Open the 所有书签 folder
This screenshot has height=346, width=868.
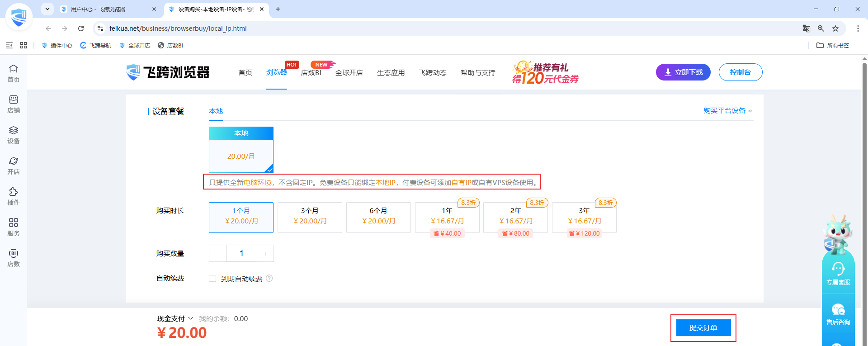(833, 45)
